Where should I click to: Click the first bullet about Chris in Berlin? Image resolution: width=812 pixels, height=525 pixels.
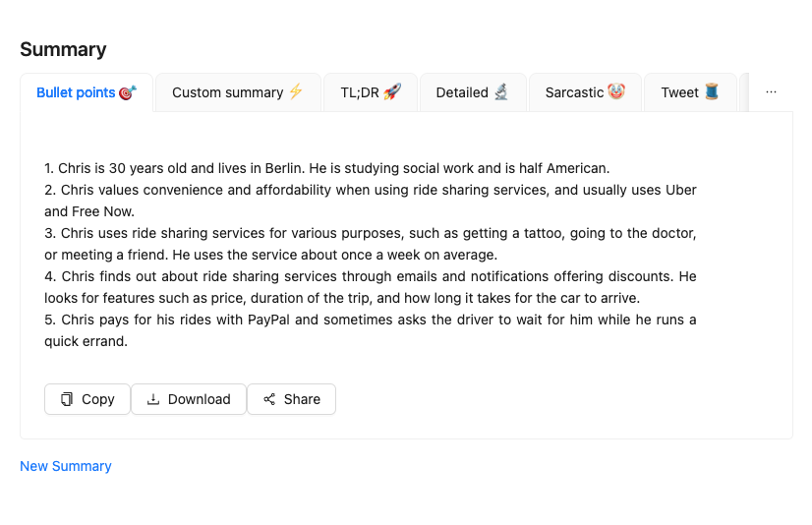click(327, 168)
